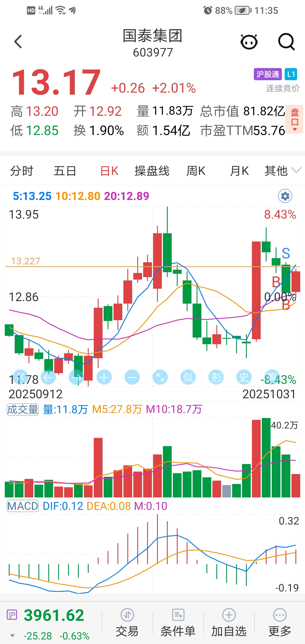Tap the 筹 chip distribution button

pos(272,377)
